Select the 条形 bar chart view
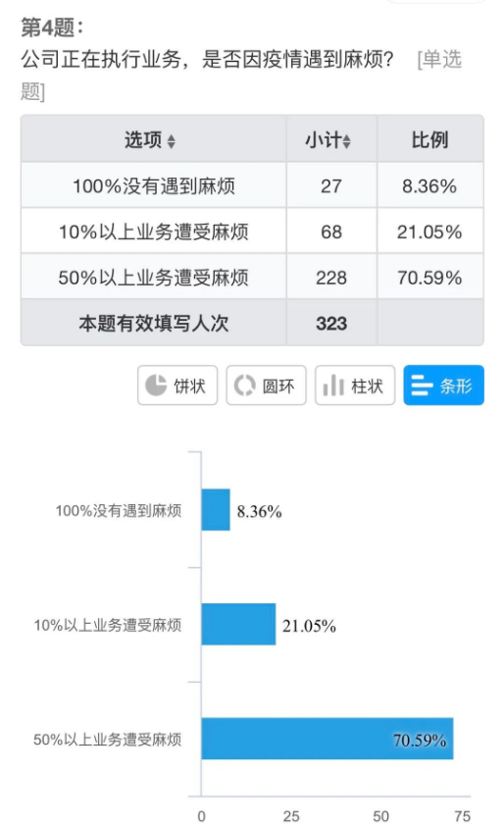504x824 pixels. (443, 386)
